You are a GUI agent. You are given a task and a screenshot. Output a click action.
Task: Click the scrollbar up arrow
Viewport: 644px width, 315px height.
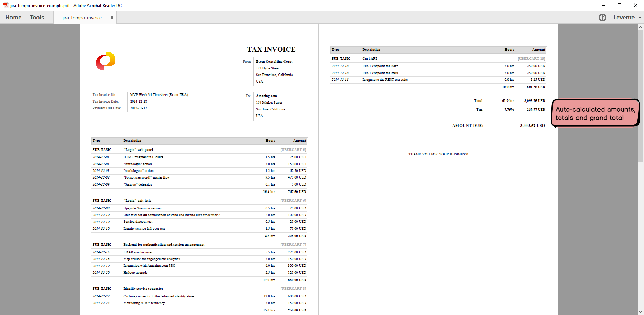tap(641, 27)
